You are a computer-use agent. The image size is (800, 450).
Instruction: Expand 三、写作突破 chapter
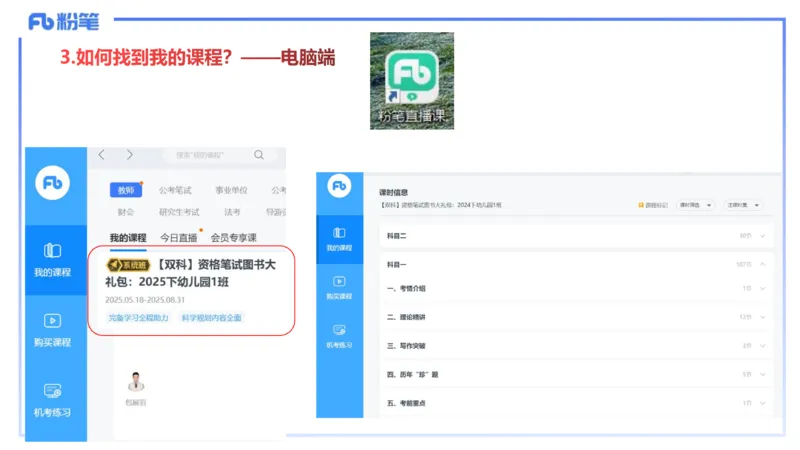[577, 345]
